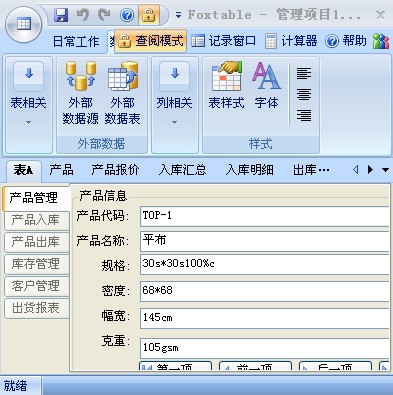This screenshot has width=393, height=395.
Task: Go to next record with 后一项 button
Action: pos(335,366)
